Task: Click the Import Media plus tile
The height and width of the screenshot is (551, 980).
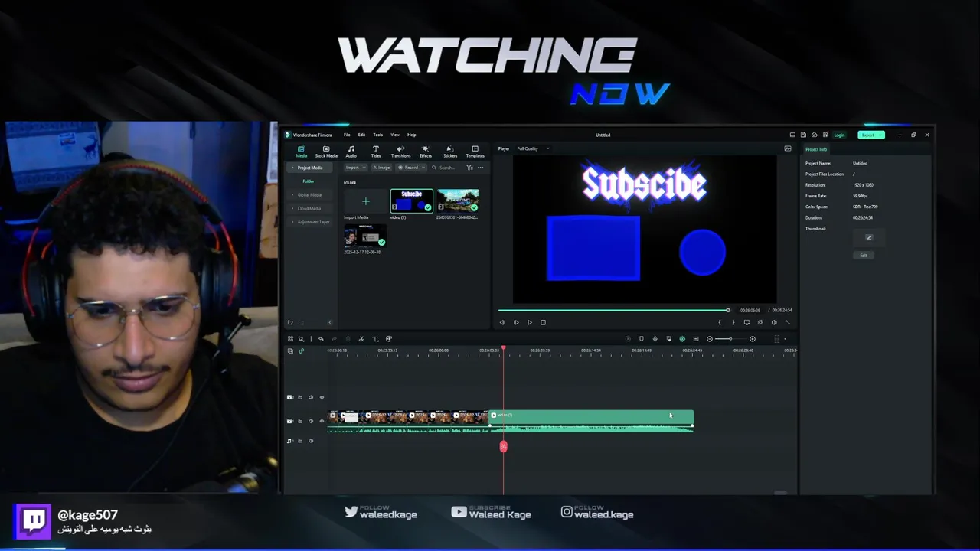Action: tap(365, 201)
